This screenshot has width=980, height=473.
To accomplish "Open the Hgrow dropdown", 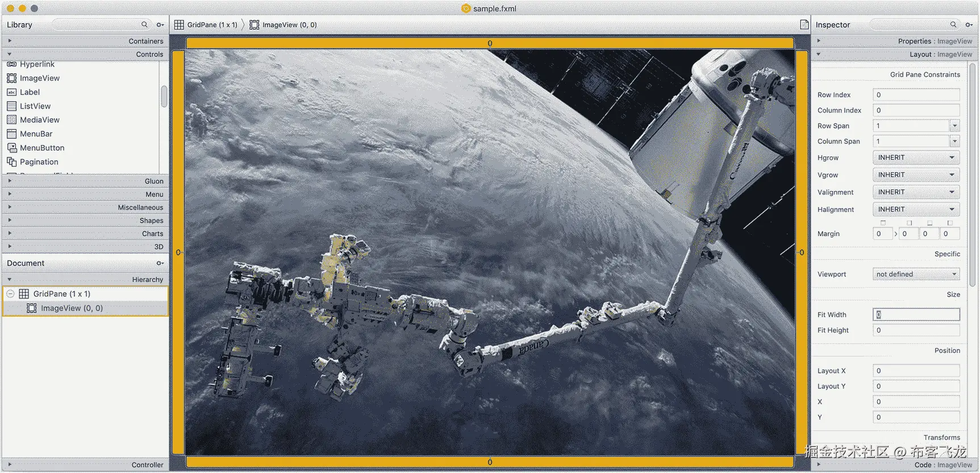I will point(916,157).
